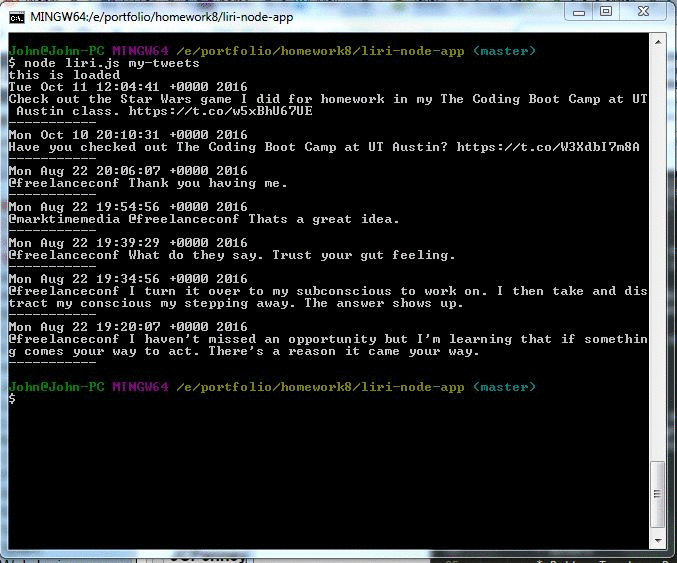Viewport: 677px width, 563px height.
Task: Click the line 'tract my conscious my stepping away'
Action: (152, 303)
